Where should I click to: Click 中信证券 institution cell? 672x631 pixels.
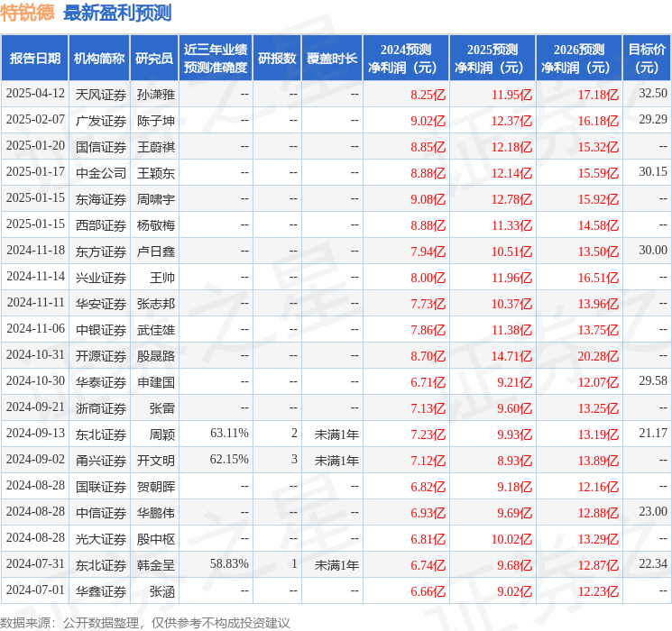(x=101, y=512)
